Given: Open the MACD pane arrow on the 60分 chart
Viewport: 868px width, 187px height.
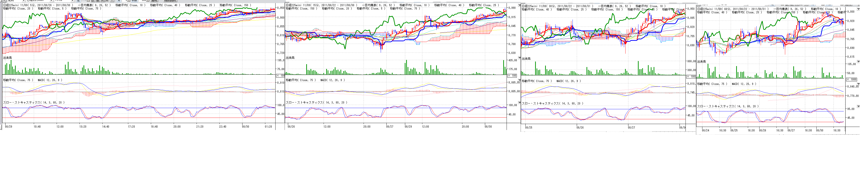Looking at the screenshot, I should tap(858, 84).
